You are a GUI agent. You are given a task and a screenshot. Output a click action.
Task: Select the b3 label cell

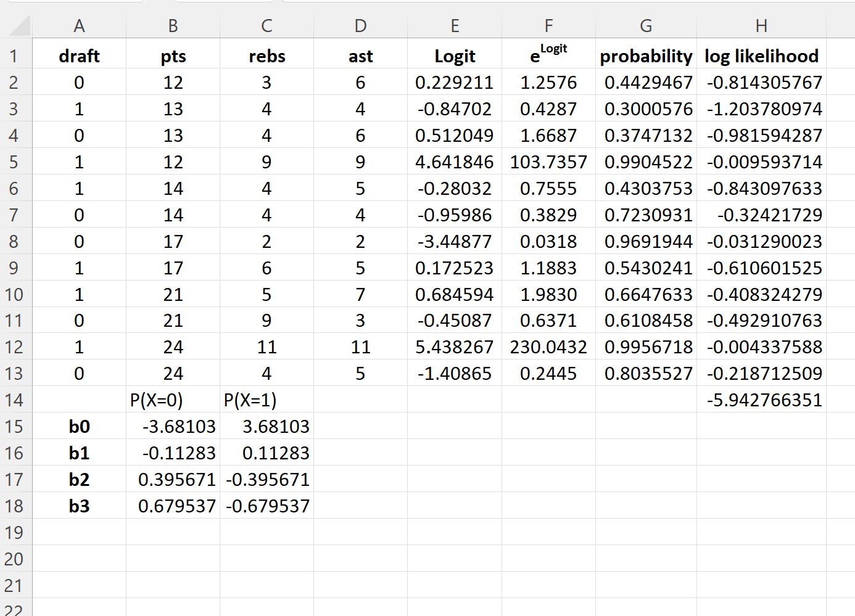[79, 506]
